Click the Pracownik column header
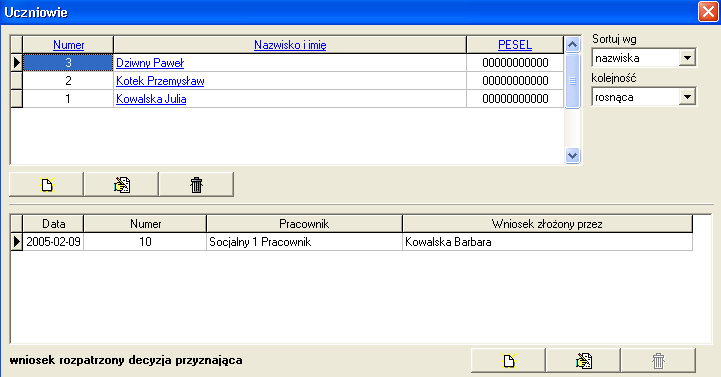The width and height of the screenshot is (721, 377). coord(304,224)
